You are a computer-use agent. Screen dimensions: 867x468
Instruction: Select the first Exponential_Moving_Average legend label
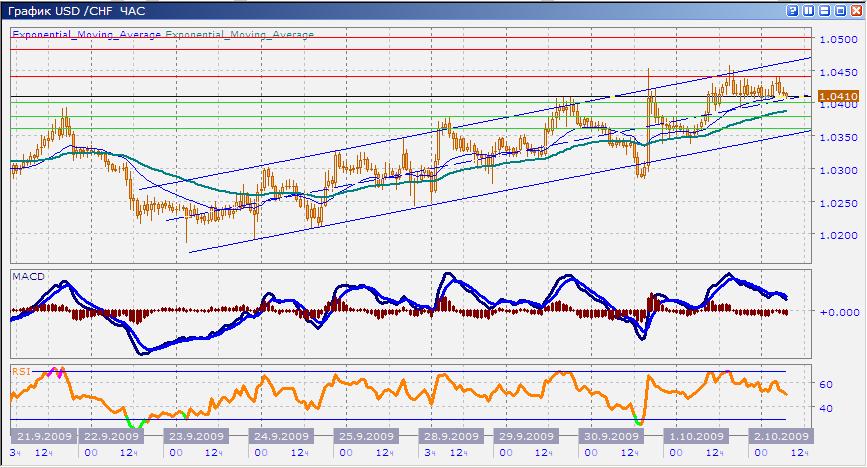pos(87,34)
